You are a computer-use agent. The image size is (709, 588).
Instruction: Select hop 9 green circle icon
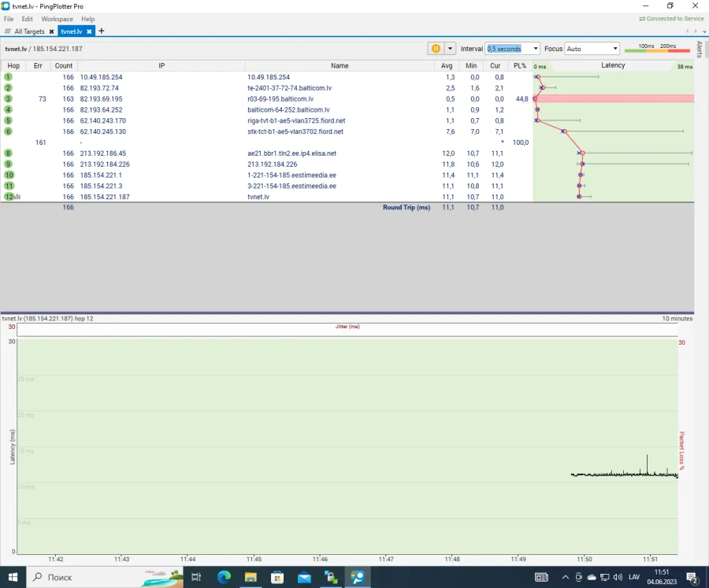click(8, 164)
